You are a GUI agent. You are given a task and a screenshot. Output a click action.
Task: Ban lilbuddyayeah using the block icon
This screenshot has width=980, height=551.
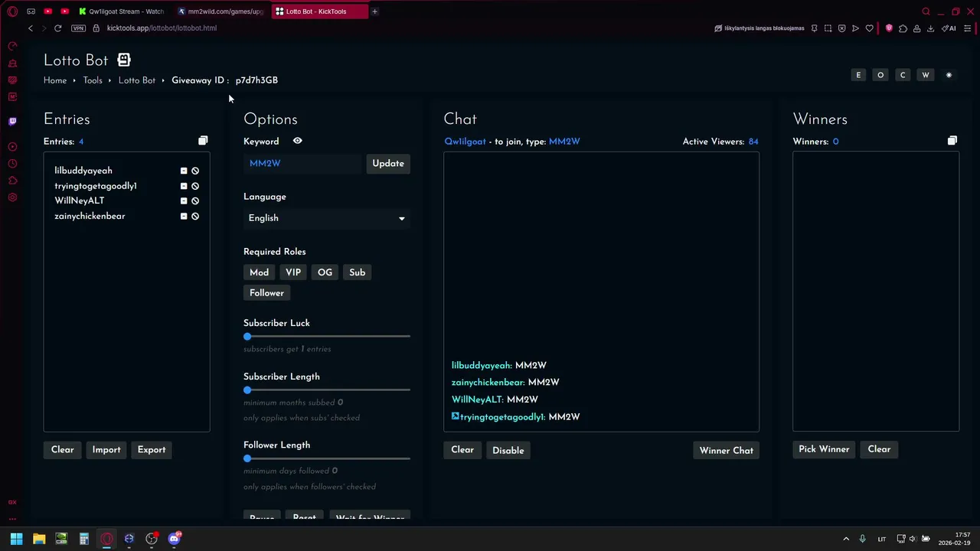click(x=195, y=171)
